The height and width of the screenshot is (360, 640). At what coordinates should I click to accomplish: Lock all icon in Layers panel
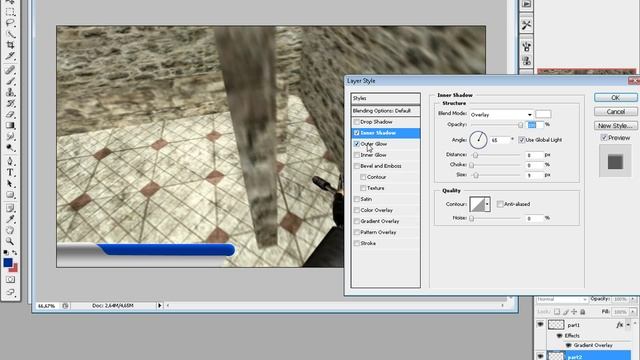[582, 312]
